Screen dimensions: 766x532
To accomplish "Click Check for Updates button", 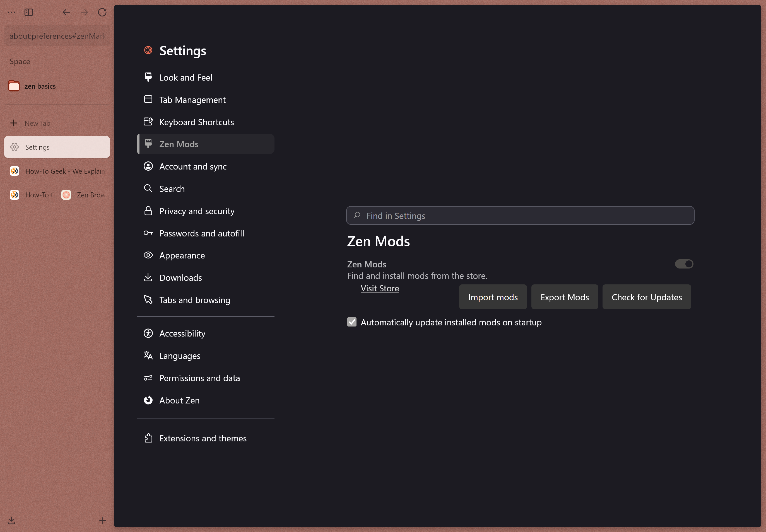I will coord(647,297).
